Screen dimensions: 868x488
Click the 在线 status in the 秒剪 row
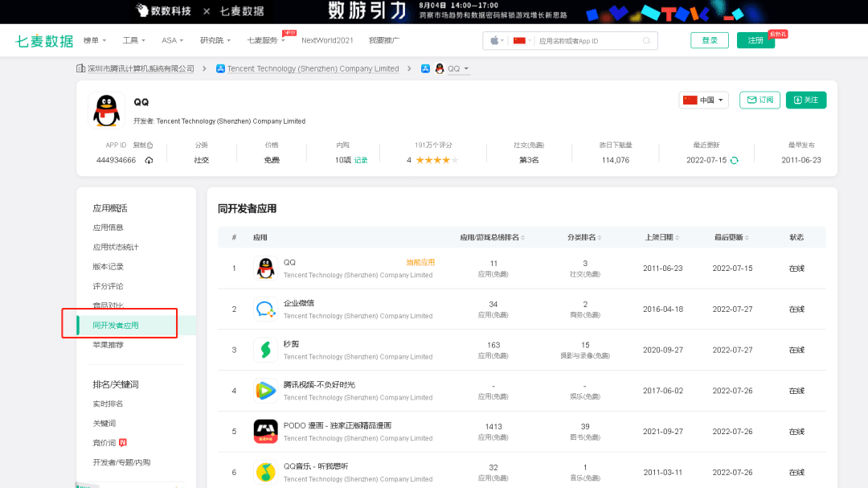796,350
